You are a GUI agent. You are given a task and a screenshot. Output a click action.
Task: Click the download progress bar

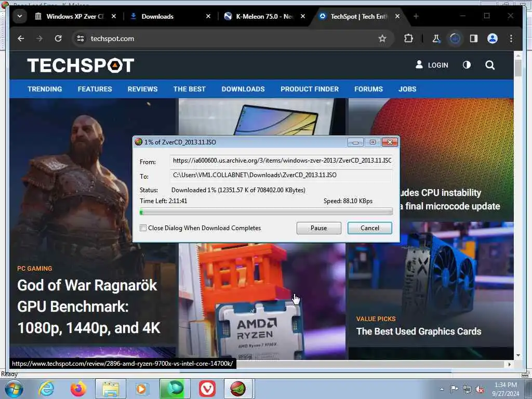point(266,212)
